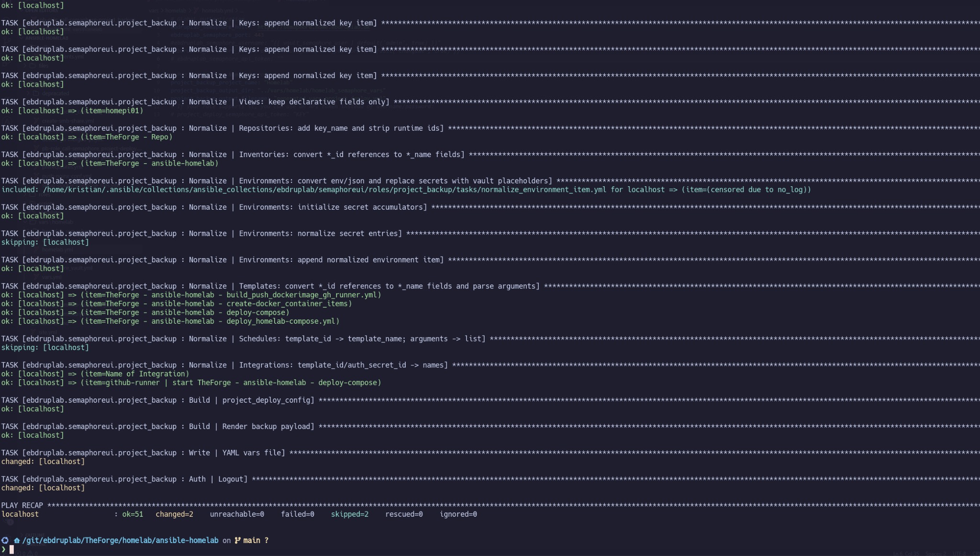This screenshot has width=980, height=556.
Task: Click the home icon before the prompt path
Action: (17, 540)
